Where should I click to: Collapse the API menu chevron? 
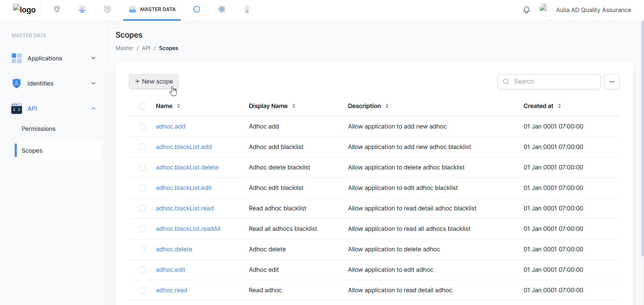point(93,108)
